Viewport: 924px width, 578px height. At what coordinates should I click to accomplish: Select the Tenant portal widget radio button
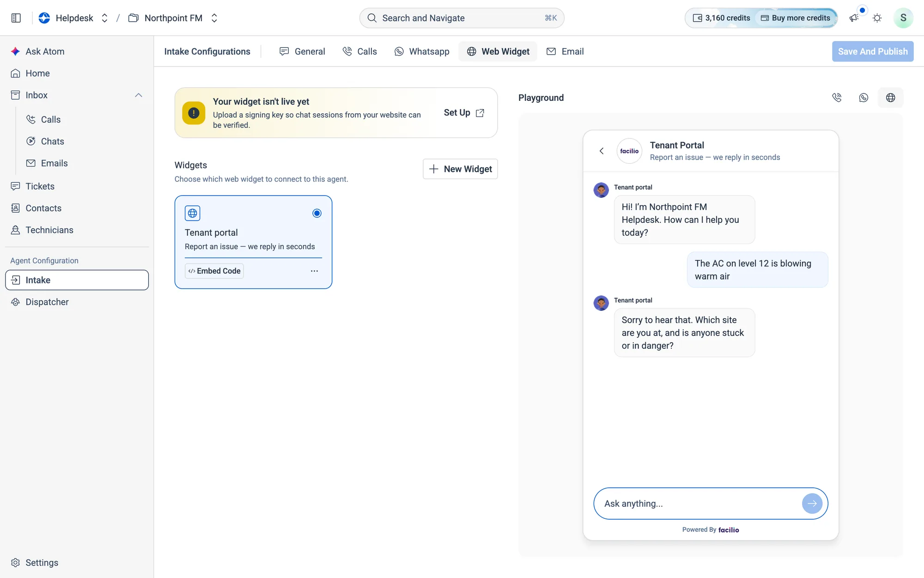(x=317, y=213)
